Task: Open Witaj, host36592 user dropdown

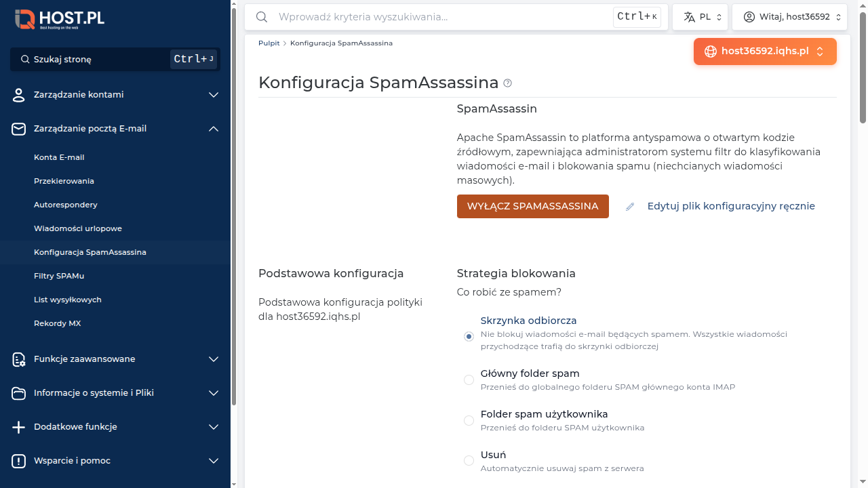Action: (790, 17)
